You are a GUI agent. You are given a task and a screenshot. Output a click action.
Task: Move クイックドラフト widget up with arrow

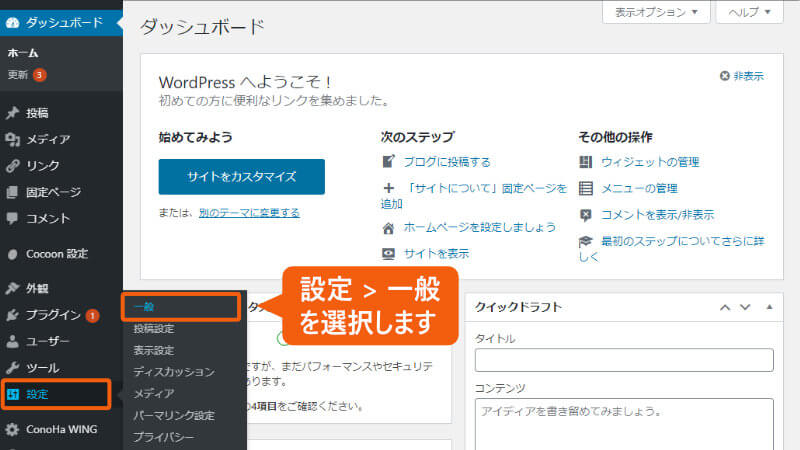pos(725,307)
